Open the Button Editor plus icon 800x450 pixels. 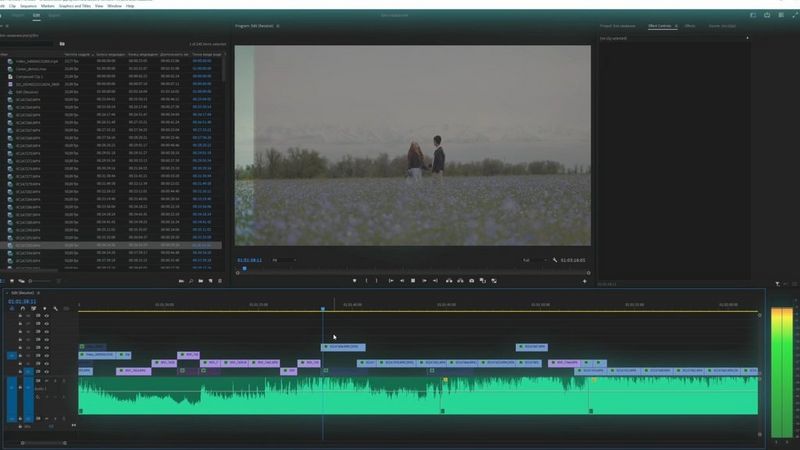(585, 281)
